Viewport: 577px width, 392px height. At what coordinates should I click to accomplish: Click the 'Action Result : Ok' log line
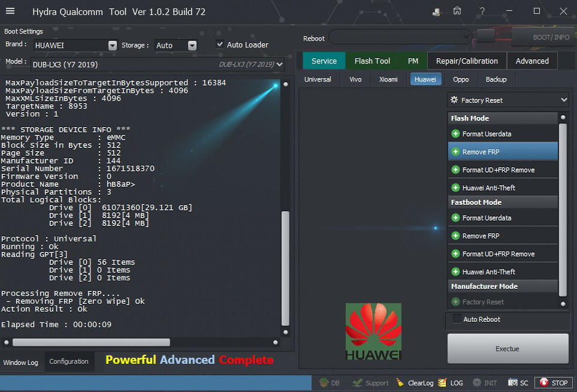point(44,309)
